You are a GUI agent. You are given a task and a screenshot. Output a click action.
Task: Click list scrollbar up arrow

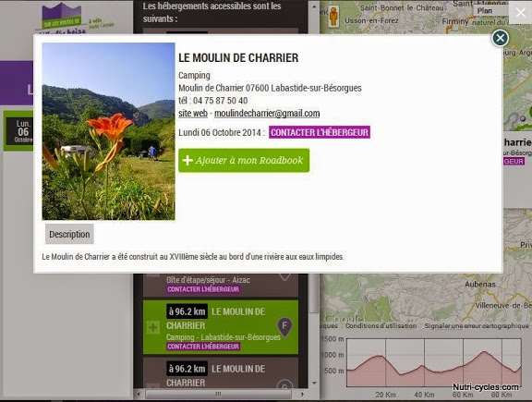(314, 6)
